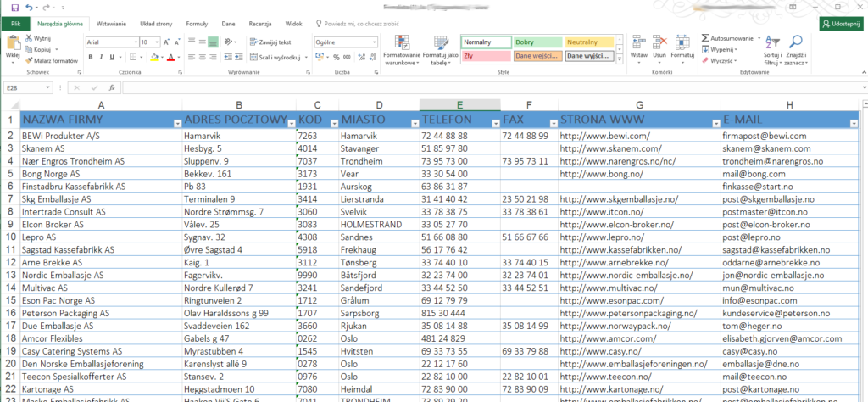Undo the last action

click(x=29, y=8)
